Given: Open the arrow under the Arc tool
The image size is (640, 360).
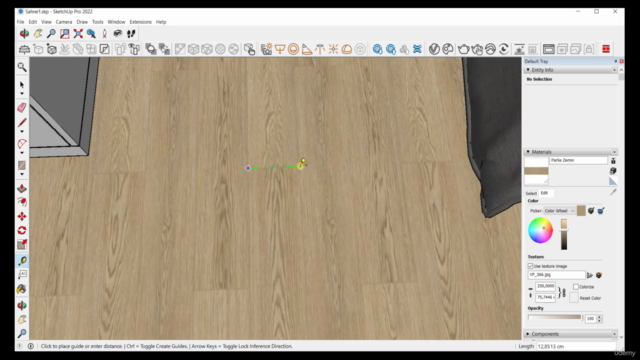Looking at the screenshot, I should point(22,153).
